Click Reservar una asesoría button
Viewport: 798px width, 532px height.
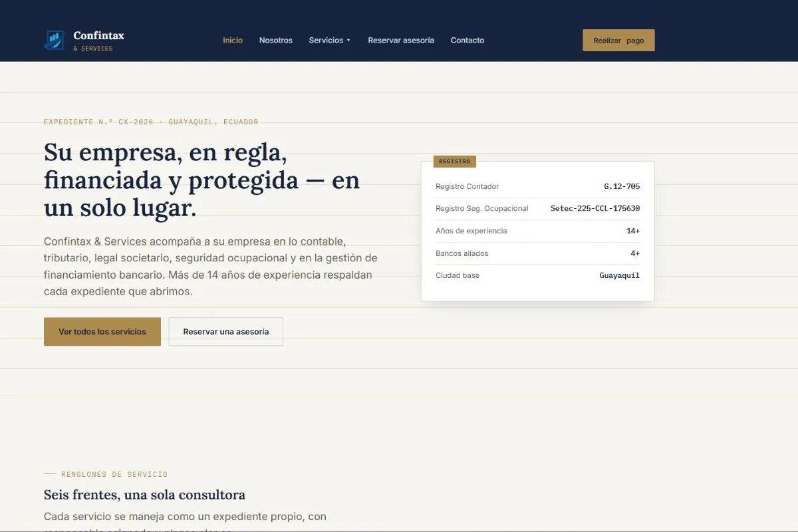point(226,332)
